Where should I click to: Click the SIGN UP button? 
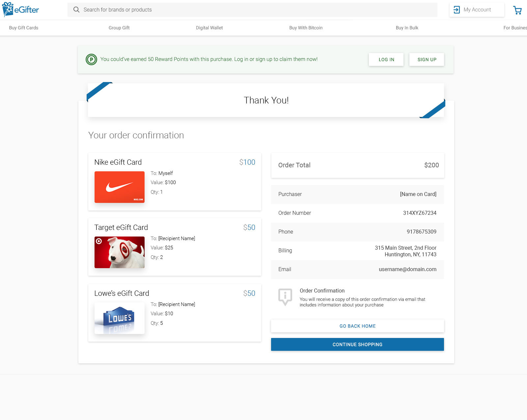point(427,60)
